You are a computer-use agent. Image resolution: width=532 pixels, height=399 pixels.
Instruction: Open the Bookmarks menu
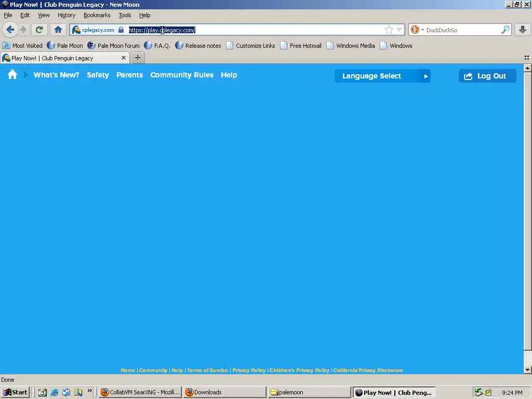(97, 15)
